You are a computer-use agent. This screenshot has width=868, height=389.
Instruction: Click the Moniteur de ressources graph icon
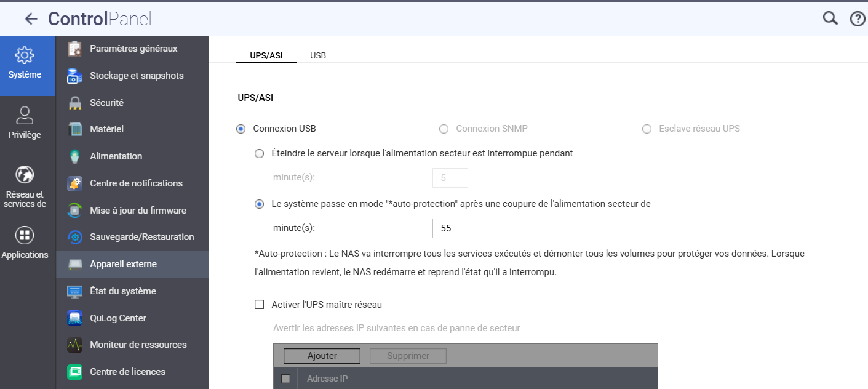(x=74, y=345)
